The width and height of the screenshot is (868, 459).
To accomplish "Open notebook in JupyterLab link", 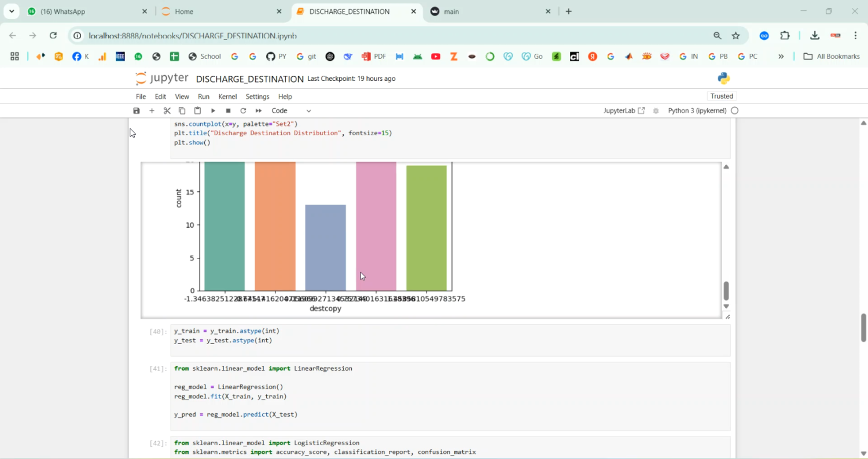I will tap(624, 110).
